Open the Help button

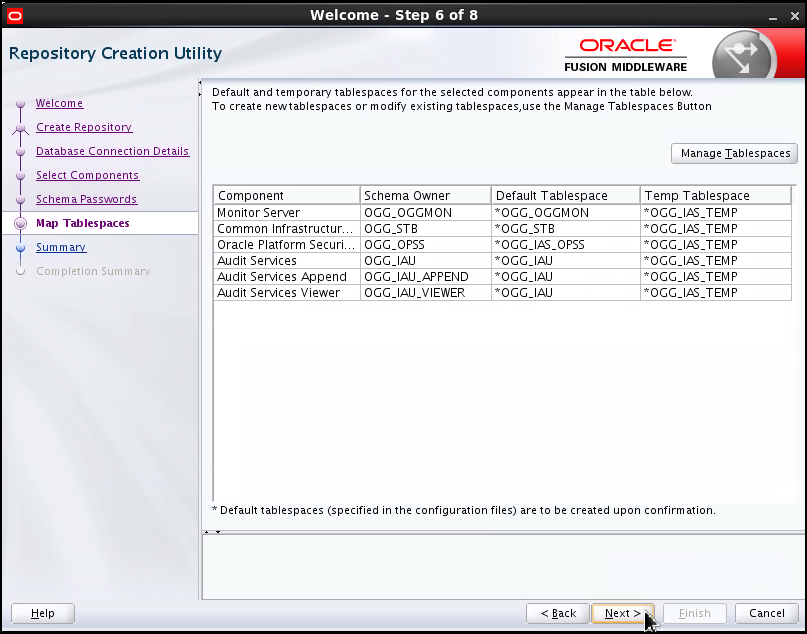tap(43, 613)
